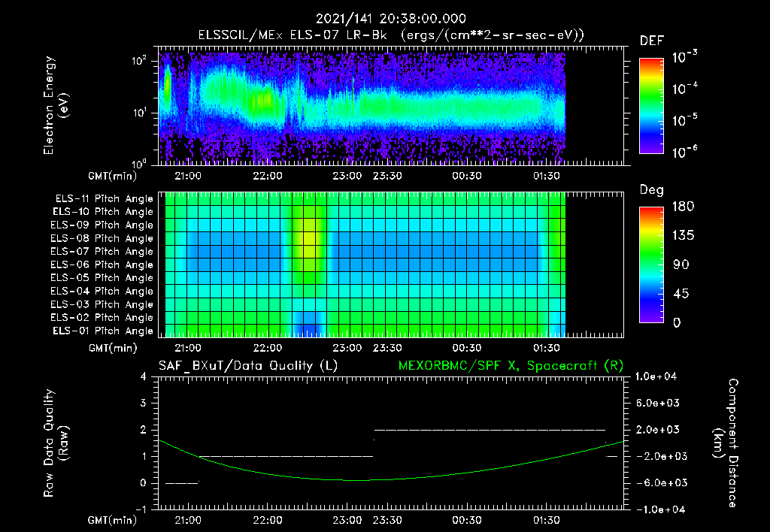
Task: Click the electron energy spectrogram plot area
Action: pyautogui.click(x=391, y=105)
